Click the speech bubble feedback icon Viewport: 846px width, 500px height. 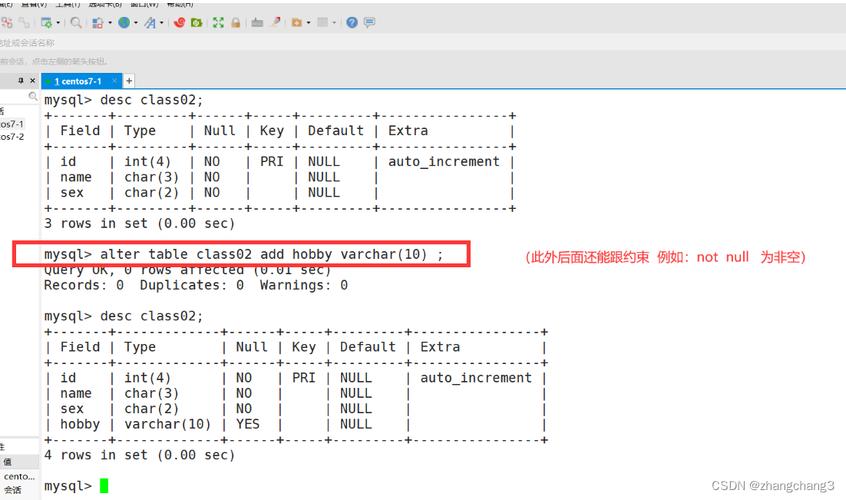pyautogui.click(x=370, y=23)
